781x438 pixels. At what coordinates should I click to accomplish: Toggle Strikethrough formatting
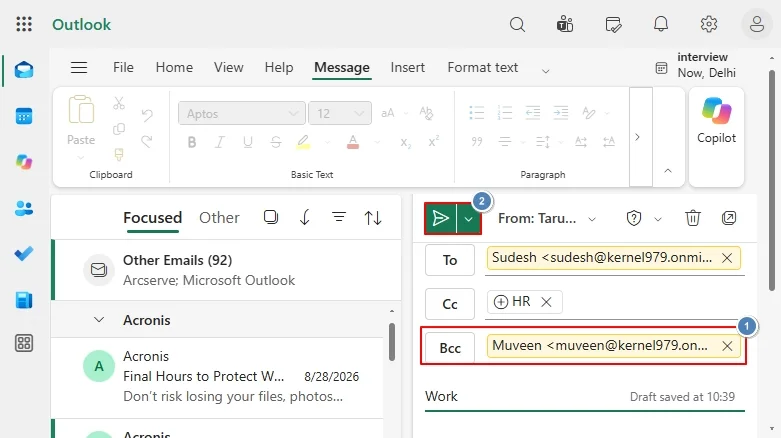point(275,143)
